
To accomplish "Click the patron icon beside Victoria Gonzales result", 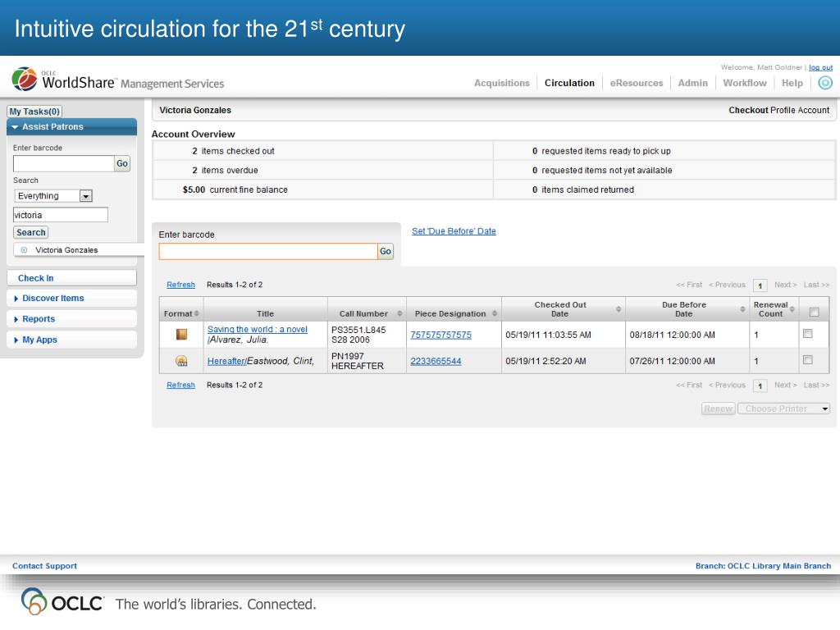I will click(x=24, y=249).
